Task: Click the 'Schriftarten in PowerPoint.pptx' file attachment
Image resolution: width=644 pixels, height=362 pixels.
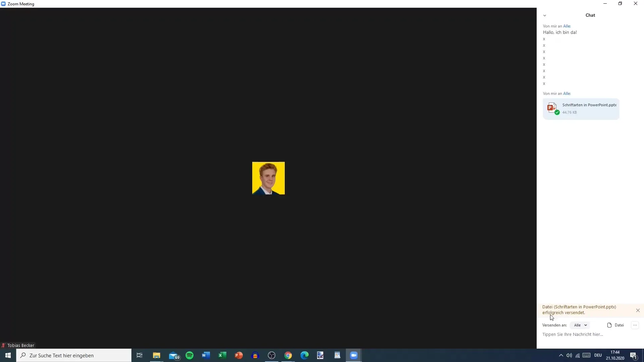Action: coord(581,108)
